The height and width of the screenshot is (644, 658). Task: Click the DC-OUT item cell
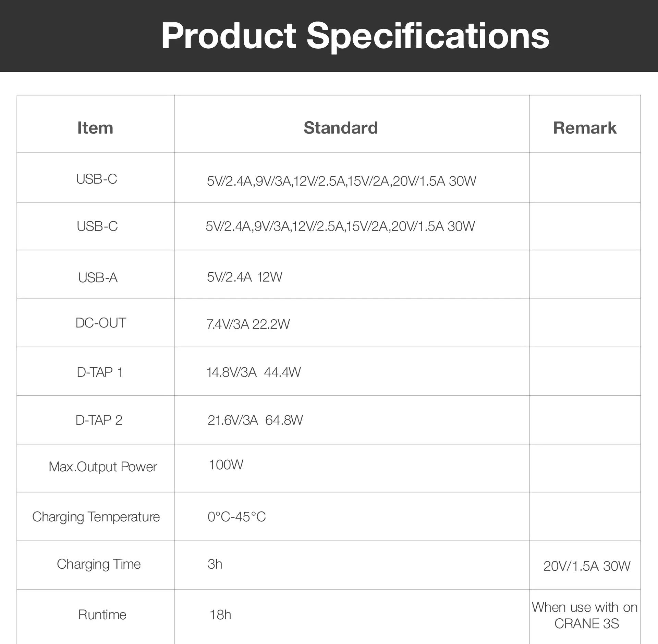[101, 323]
